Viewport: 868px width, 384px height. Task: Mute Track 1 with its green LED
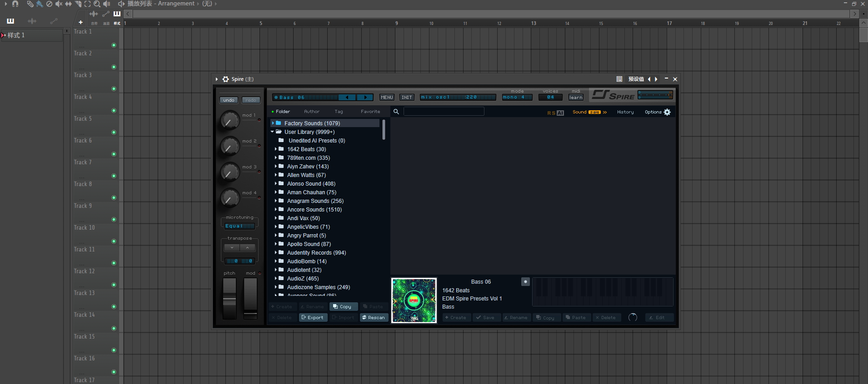114,45
